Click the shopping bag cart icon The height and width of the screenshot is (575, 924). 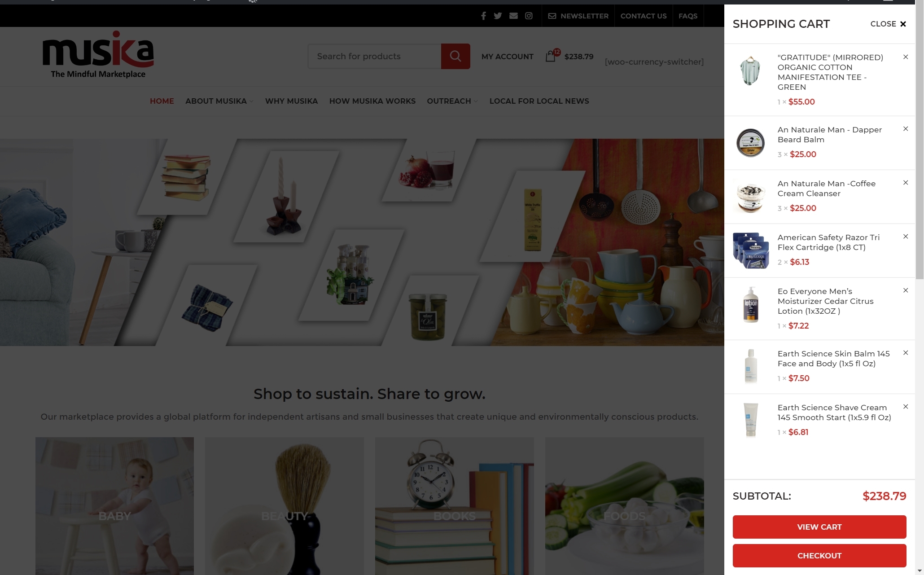tap(551, 56)
